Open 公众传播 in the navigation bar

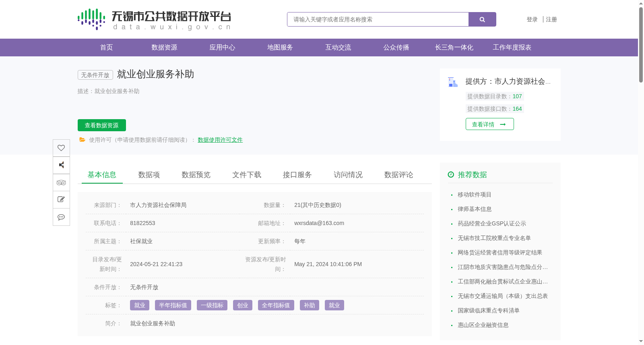tap(396, 48)
